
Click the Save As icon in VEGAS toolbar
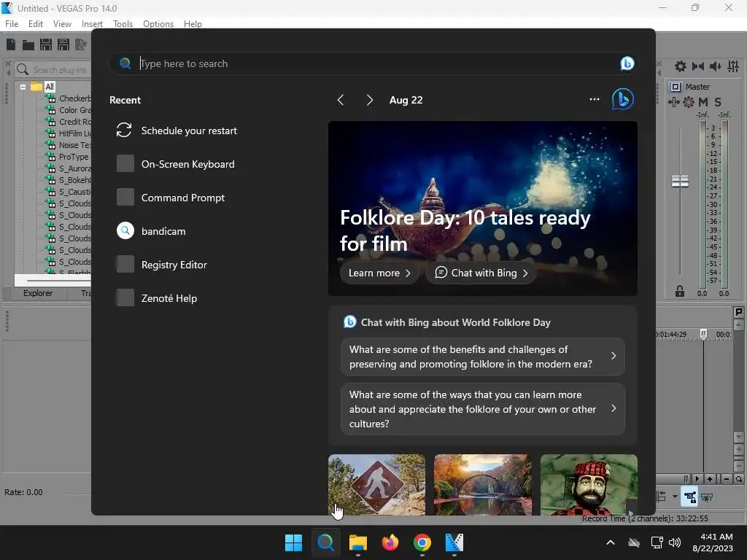tap(63, 44)
